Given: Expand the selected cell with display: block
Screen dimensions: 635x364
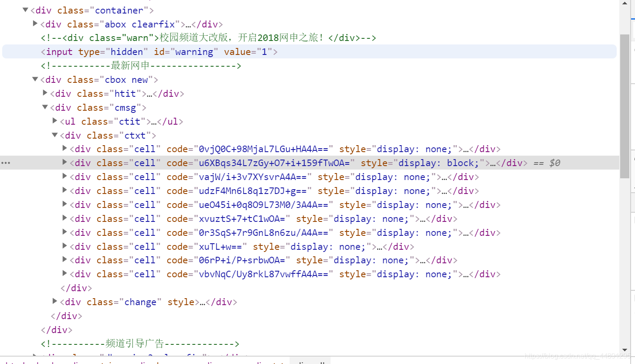Looking at the screenshot, I should (x=65, y=162).
